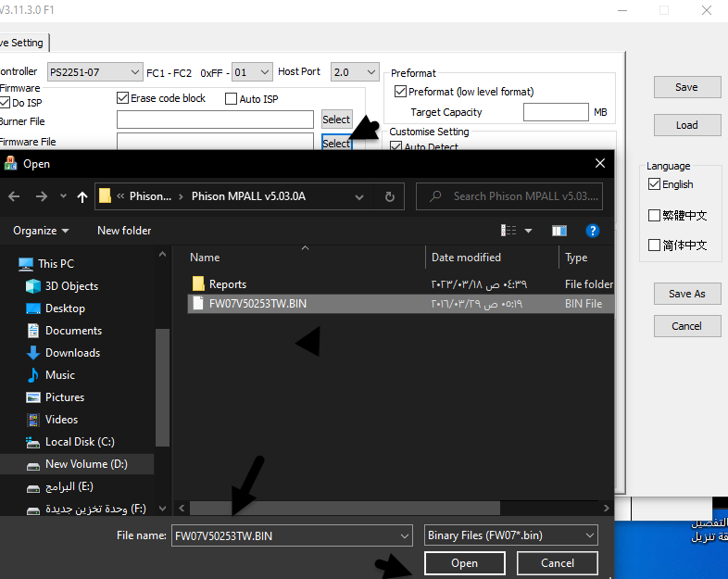This screenshot has height=579, width=728.
Task: Sort by Date modified column
Action: (x=466, y=258)
